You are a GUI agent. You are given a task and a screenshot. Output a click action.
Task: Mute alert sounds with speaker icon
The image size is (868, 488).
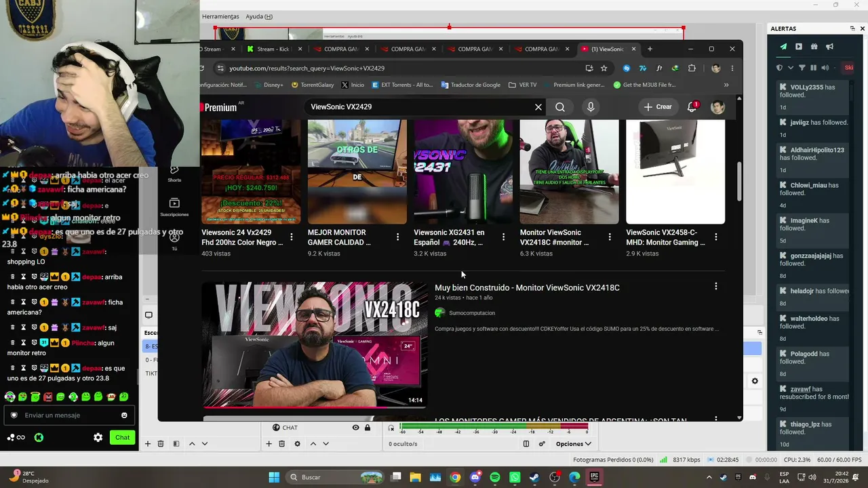coord(825,68)
